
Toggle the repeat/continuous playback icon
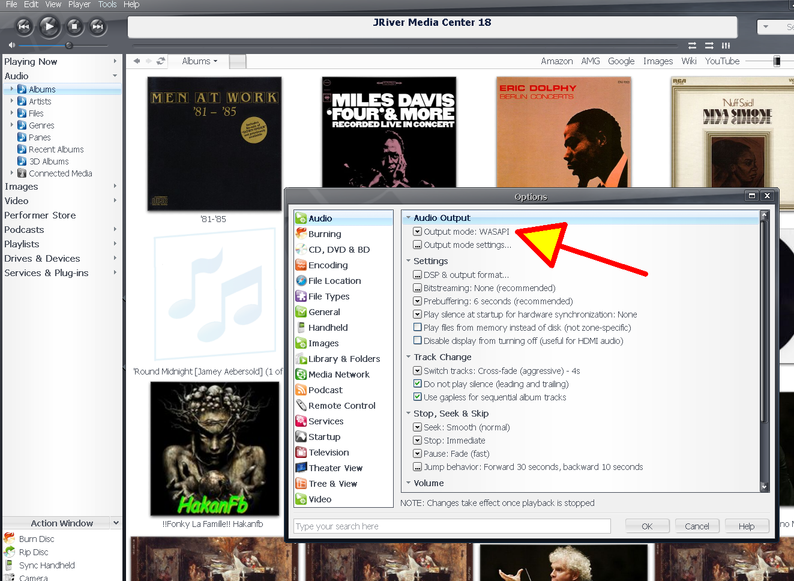(x=692, y=46)
